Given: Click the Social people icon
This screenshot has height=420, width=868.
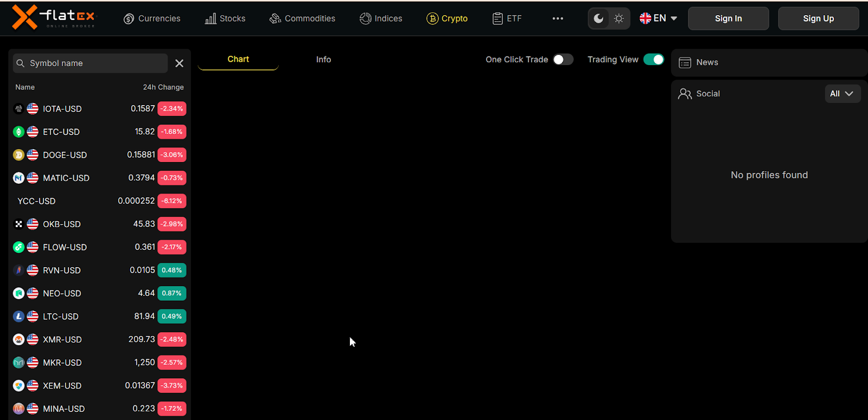Looking at the screenshot, I should tap(685, 94).
